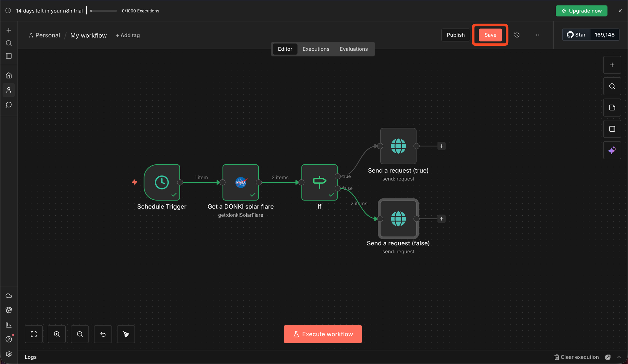
Task: Expand the Logs panel chevron
Action: coord(619,357)
